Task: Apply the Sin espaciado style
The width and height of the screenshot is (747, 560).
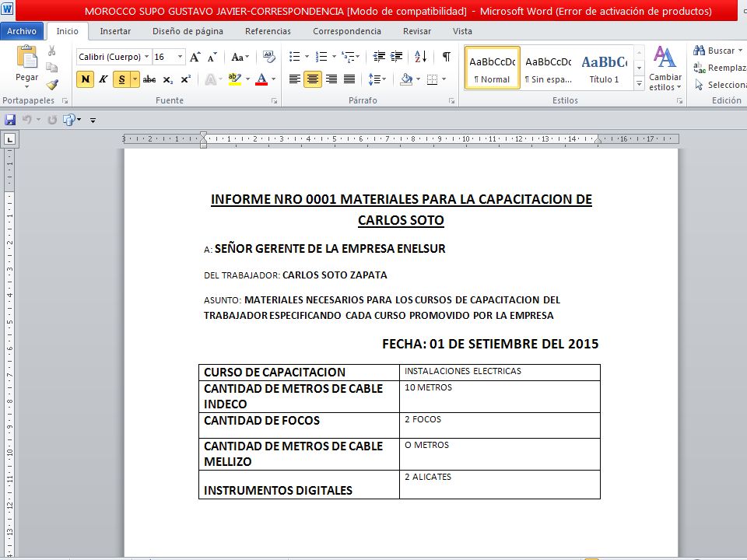Action: (x=548, y=68)
